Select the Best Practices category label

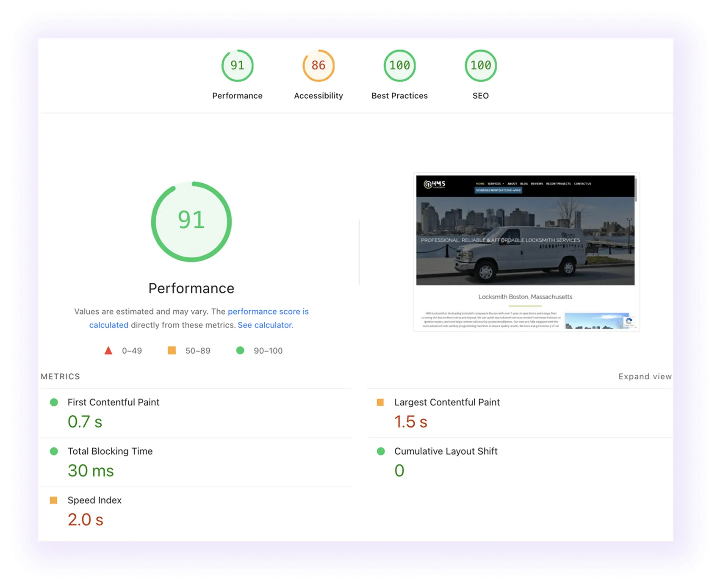[399, 96]
